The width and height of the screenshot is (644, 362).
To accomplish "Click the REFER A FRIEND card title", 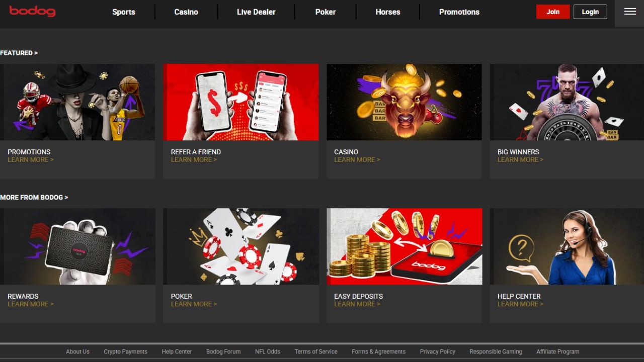I will [x=196, y=152].
